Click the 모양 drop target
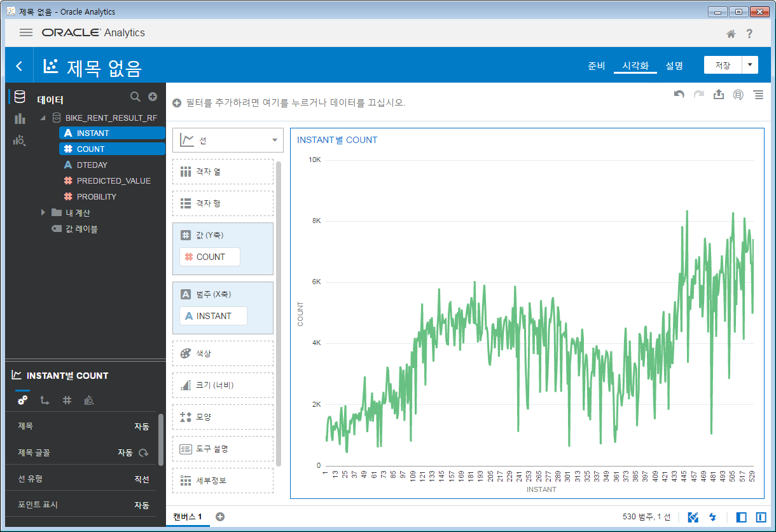The image size is (776, 532). point(223,417)
